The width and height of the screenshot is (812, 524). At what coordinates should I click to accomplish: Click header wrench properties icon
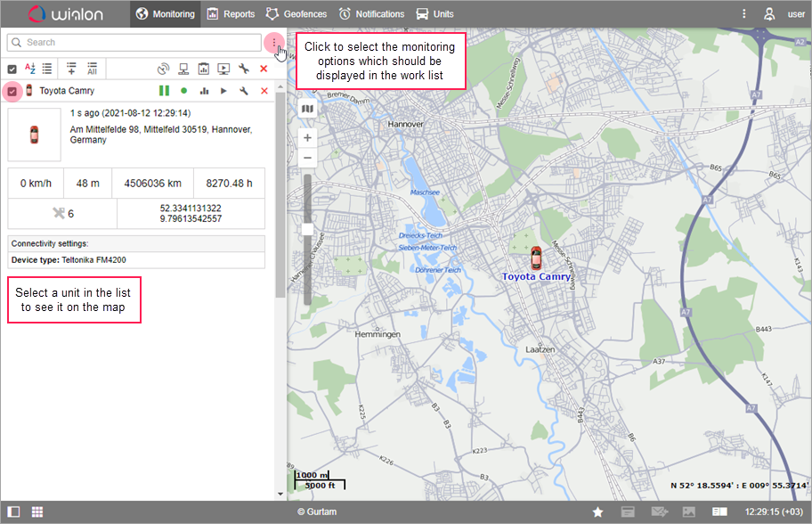click(244, 69)
